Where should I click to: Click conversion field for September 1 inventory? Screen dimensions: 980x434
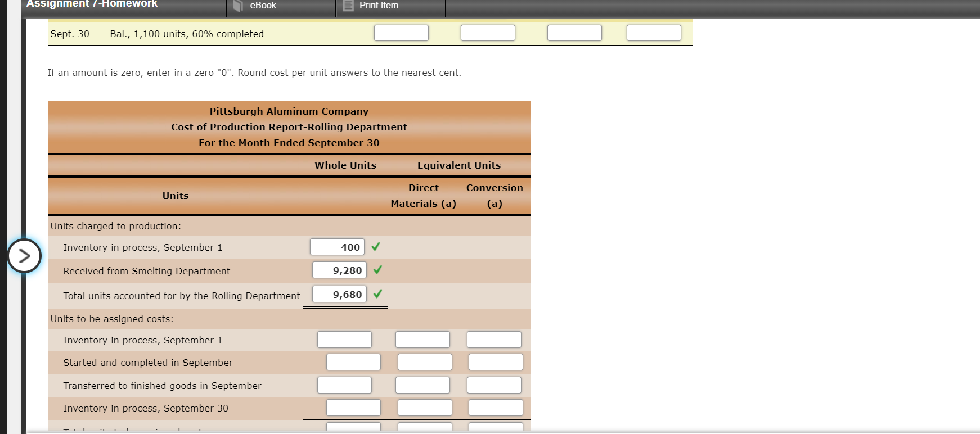point(494,340)
